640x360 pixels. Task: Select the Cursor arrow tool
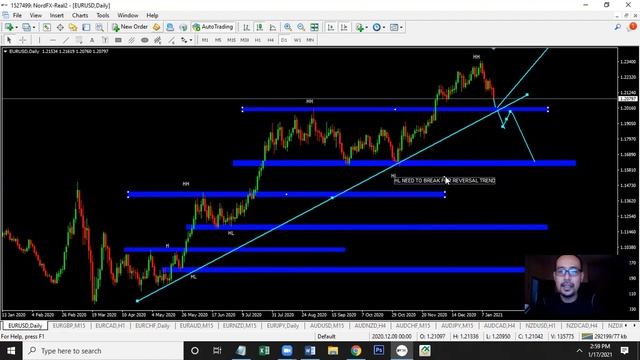coord(9,40)
